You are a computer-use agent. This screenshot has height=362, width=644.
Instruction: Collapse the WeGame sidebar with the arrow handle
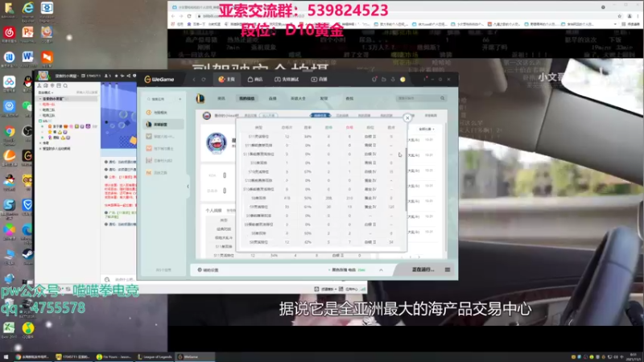click(x=188, y=186)
